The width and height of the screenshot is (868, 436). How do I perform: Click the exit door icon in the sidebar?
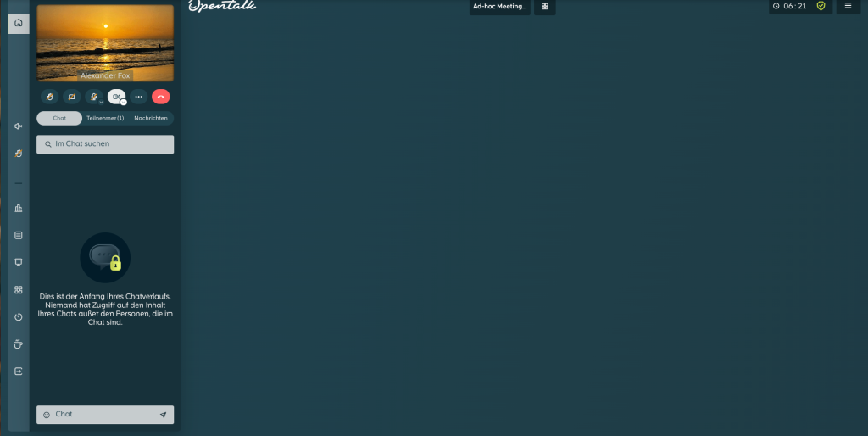point(19,371)
